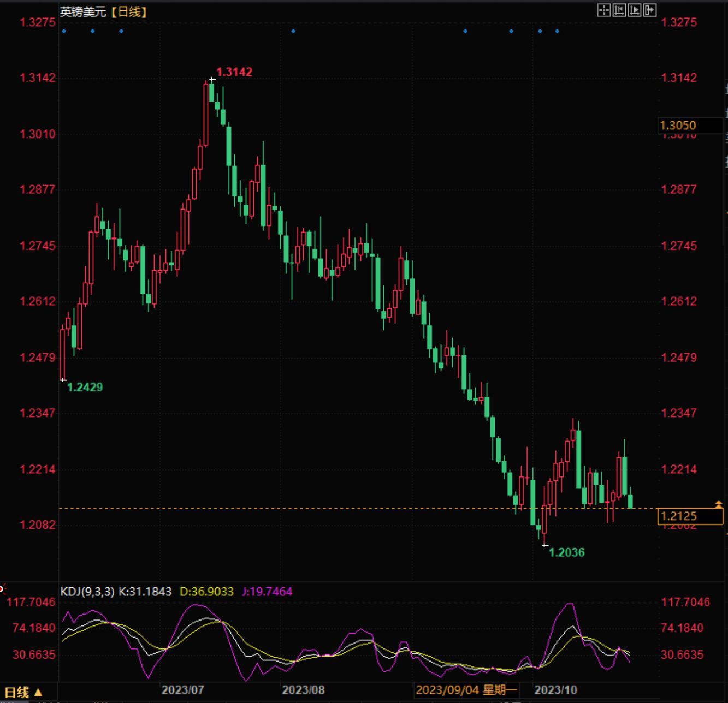Screen dimensions: 728x703
Task: Click the export-to-right panel icon
Action: [650, 10]
